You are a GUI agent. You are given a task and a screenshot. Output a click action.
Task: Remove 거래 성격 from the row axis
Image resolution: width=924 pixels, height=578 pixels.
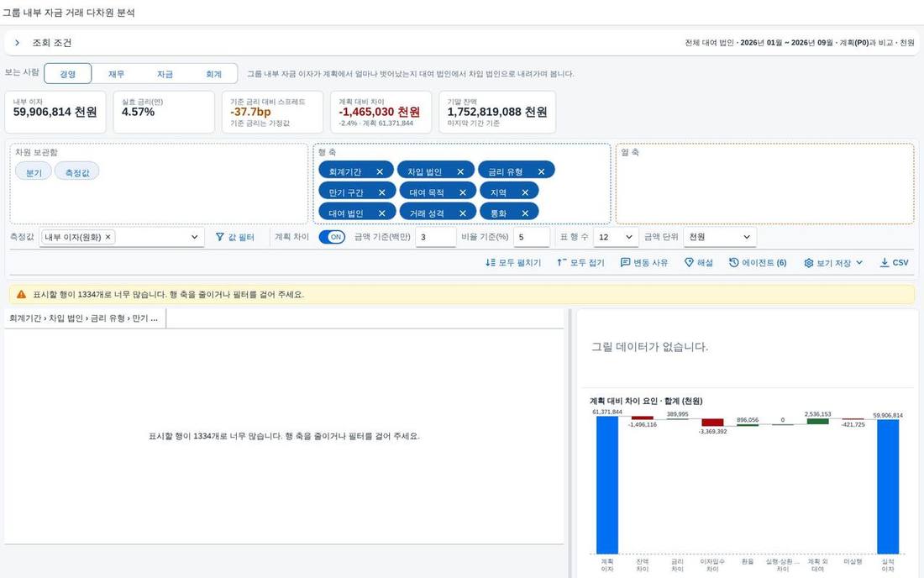tap(463, 213)
